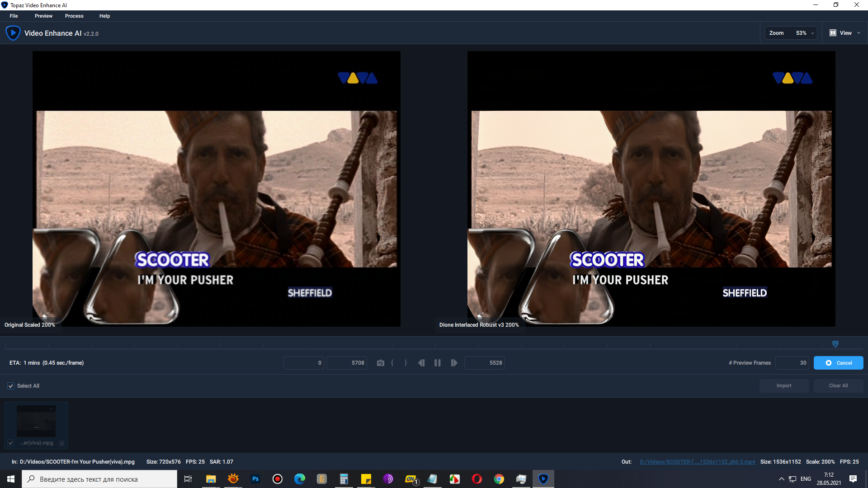Open the Calculator from the taskbar
This screenshot has width=868, height=488.
pyautogui.click(x=344, y=479)
